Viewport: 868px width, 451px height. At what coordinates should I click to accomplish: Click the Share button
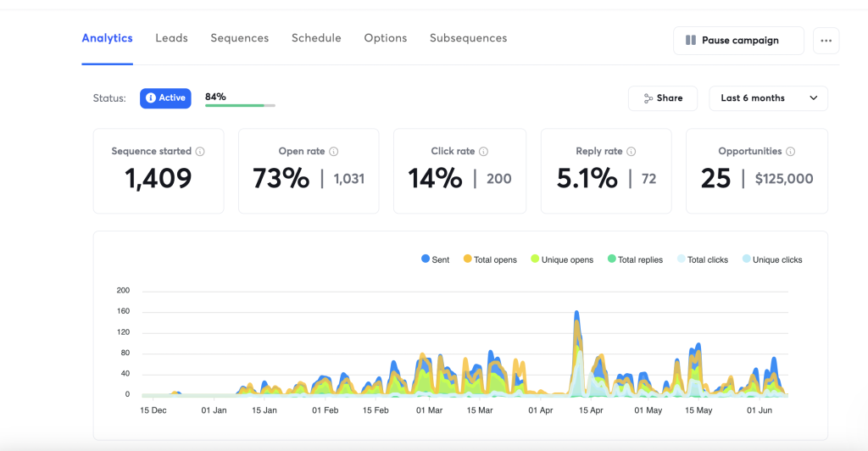point(662,98)
